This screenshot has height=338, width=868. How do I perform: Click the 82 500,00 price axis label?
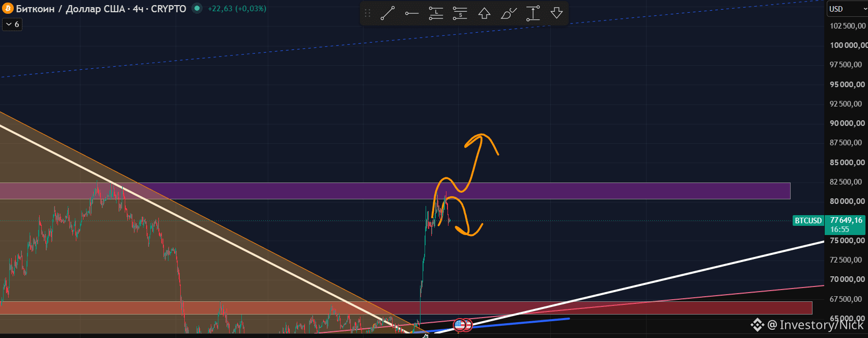(x=846, y=181)
